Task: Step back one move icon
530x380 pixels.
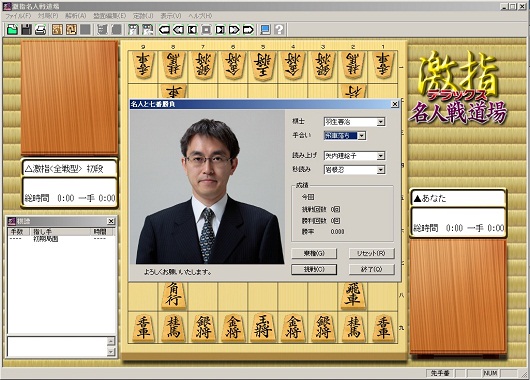Action: point(192,30)
